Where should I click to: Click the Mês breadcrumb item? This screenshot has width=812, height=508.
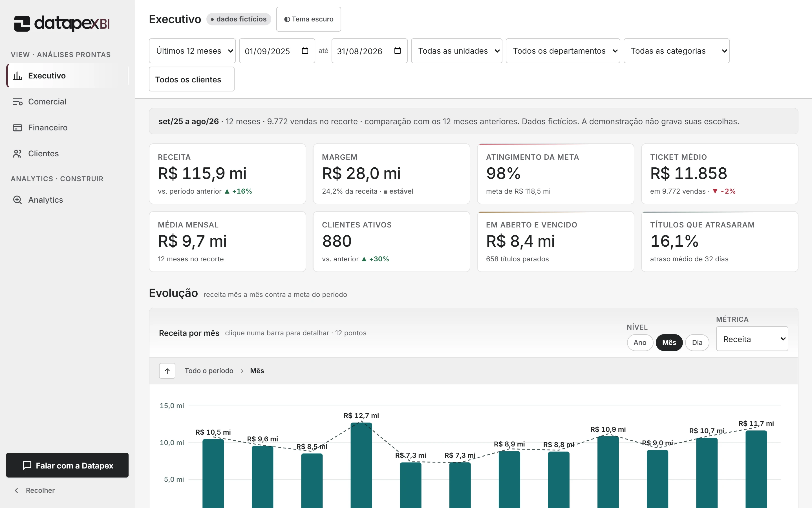(x=257, y=371)
